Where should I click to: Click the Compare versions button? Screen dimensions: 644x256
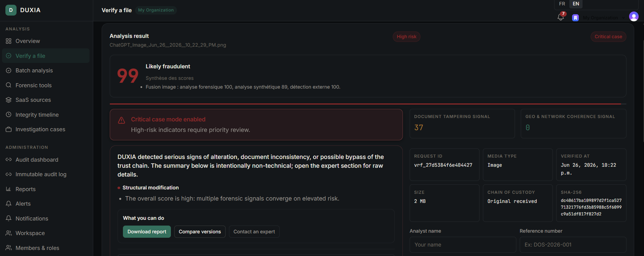click(x=200, y=232)
